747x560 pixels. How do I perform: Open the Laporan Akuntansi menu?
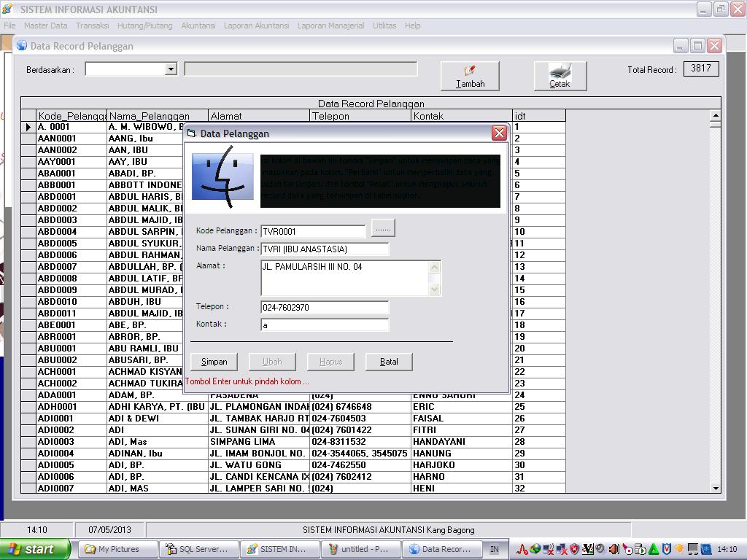pyautogui.click(x=256, y=26)
